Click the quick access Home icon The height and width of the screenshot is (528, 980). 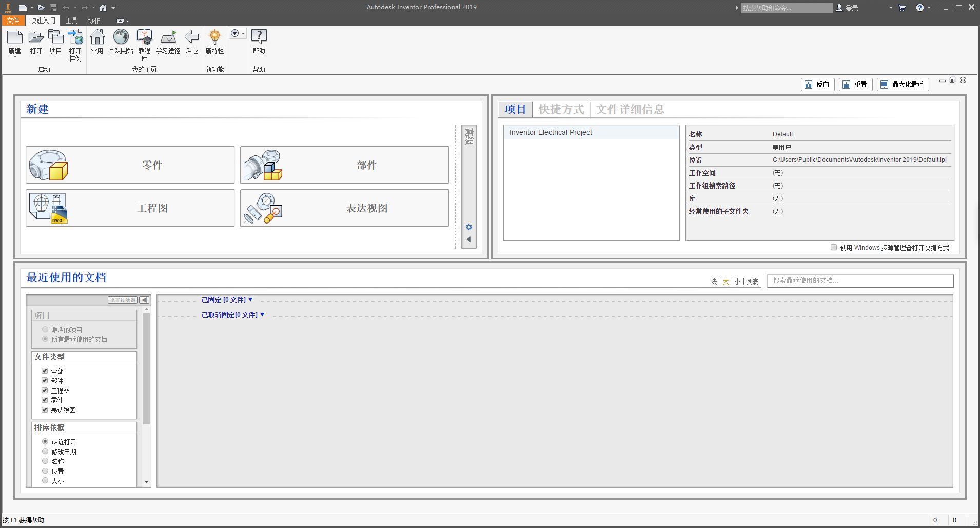point(103,8)
